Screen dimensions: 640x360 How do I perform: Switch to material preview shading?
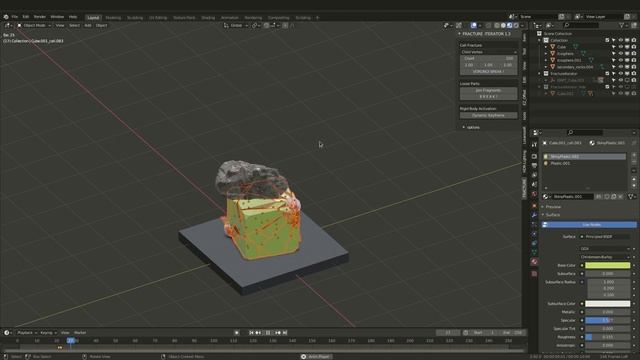[509, 25]
